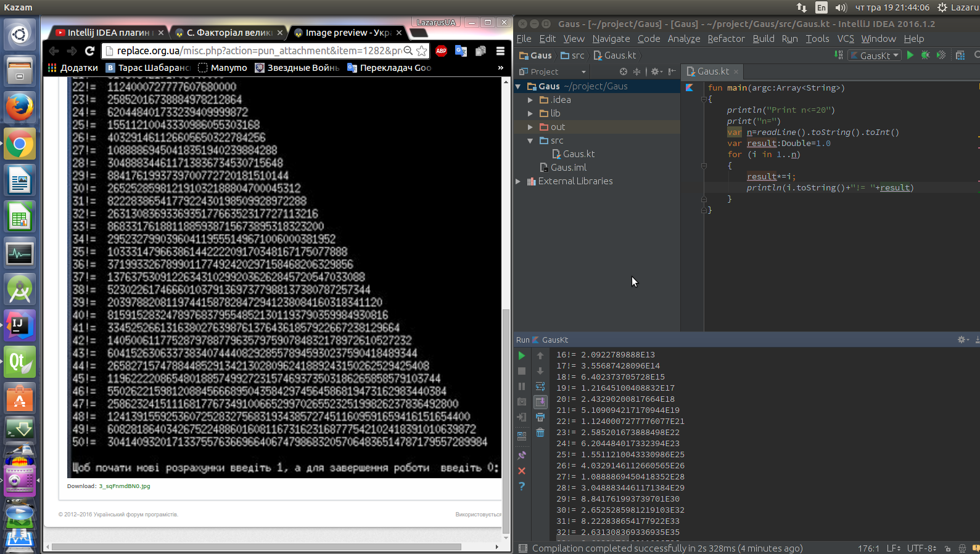Click the scroll from source target icon

624,72
